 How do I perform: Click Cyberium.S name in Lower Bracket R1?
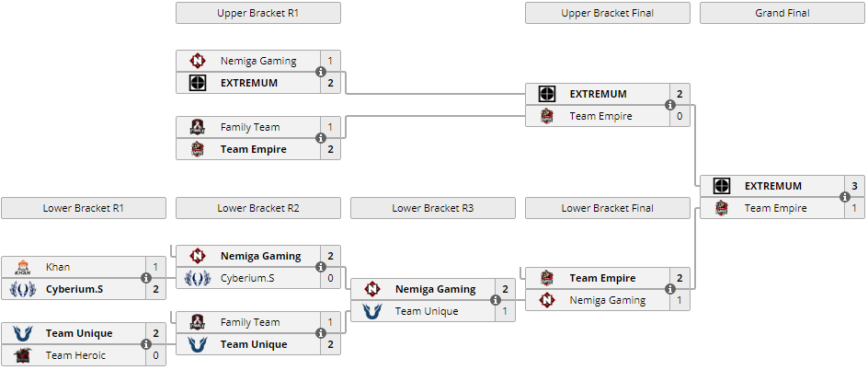73,289
